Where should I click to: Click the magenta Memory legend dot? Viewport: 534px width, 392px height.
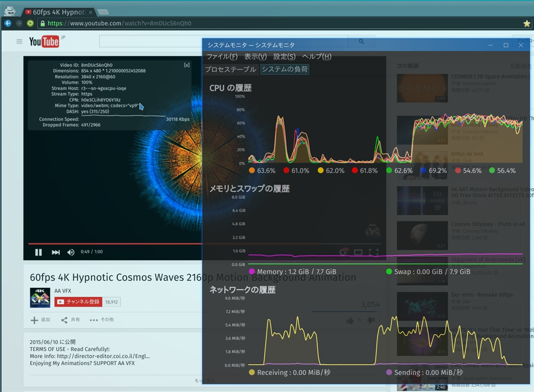252,272
